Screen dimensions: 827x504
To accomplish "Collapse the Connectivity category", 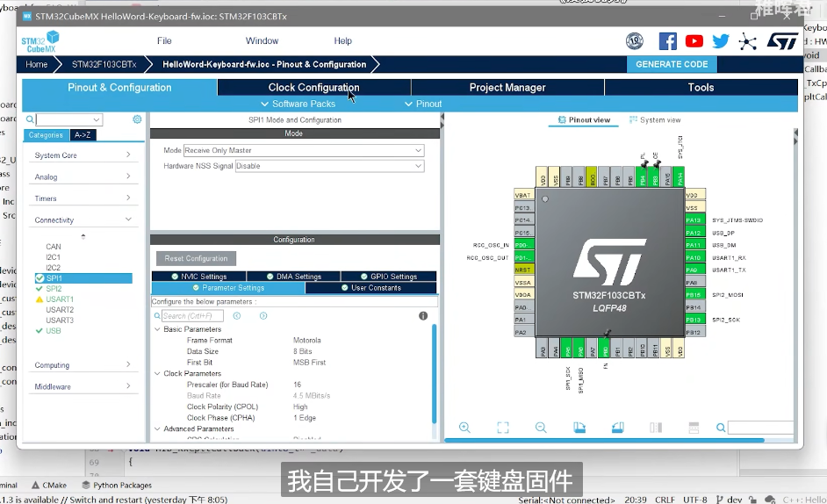I will pos(83,220).
